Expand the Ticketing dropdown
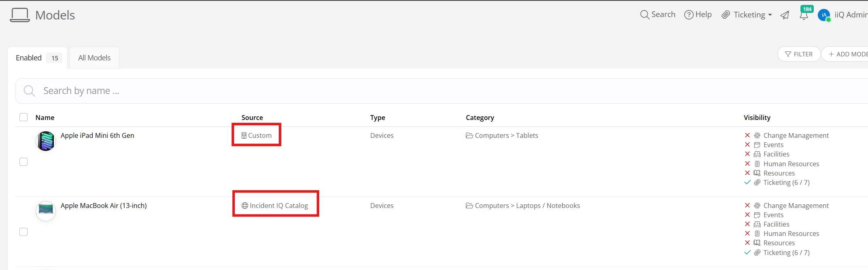 [747, 15]
